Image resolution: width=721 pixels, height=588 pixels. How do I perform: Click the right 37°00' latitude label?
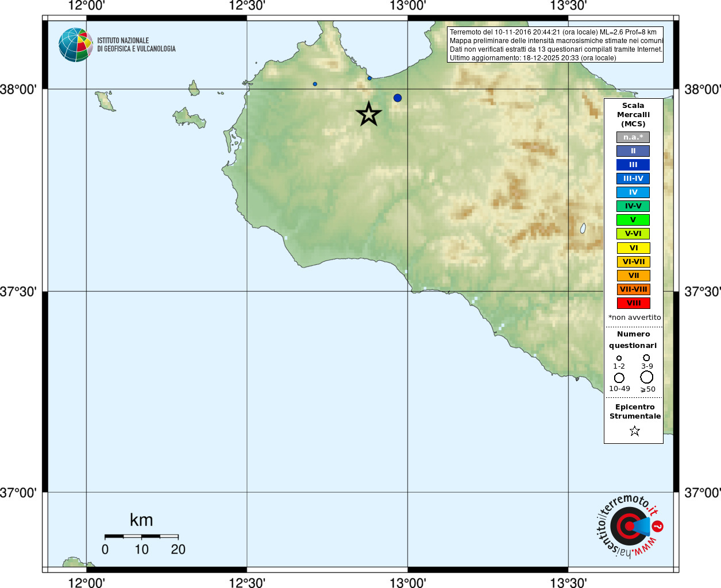click(x=702, y=492)
